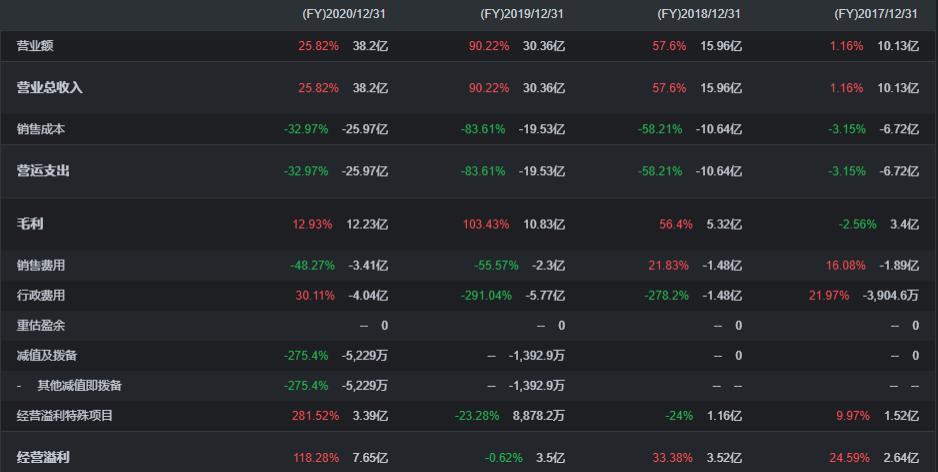Click the 营业额 row label
The image size is (938, 472).
coord(36,46)
